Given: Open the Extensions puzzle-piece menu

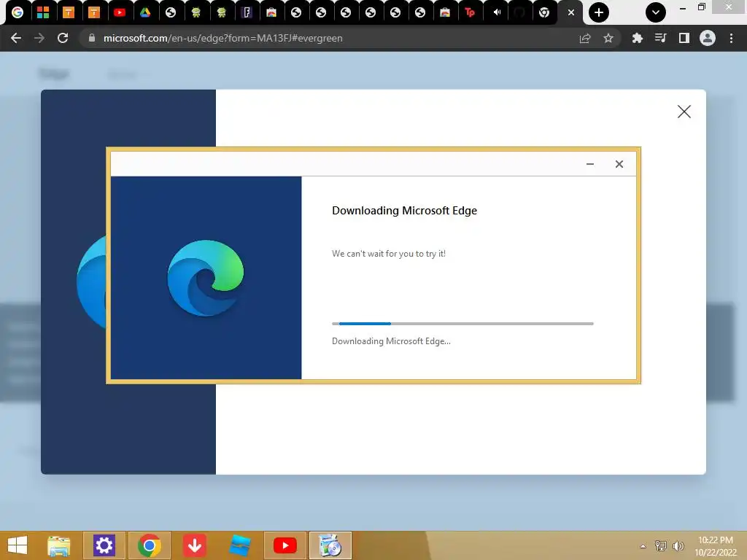Looking at the screenshot, I should click(637, 38).
